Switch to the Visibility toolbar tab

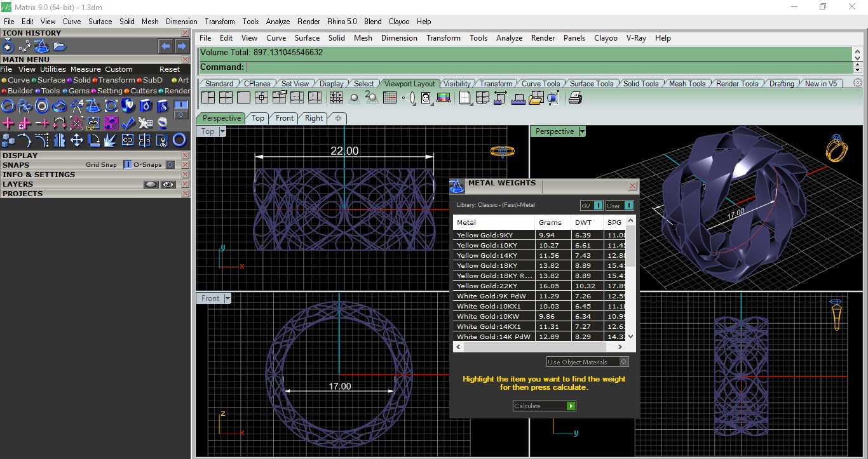coord(457,83)
